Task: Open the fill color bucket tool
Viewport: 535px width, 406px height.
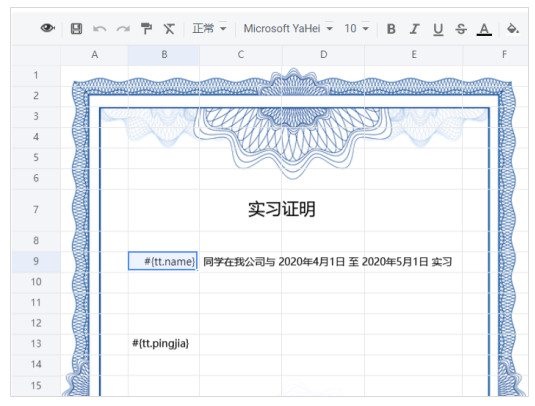Action: (512, 29)
